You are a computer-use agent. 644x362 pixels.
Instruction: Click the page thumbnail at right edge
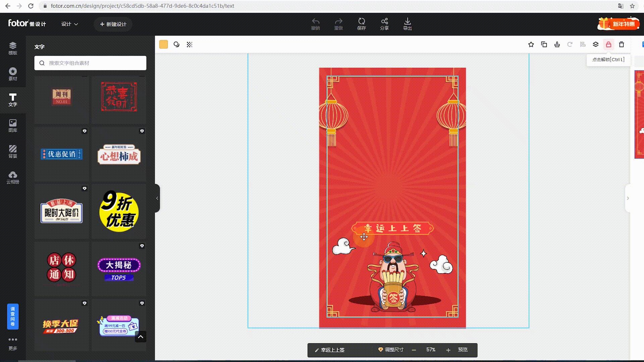coord(639,114)
